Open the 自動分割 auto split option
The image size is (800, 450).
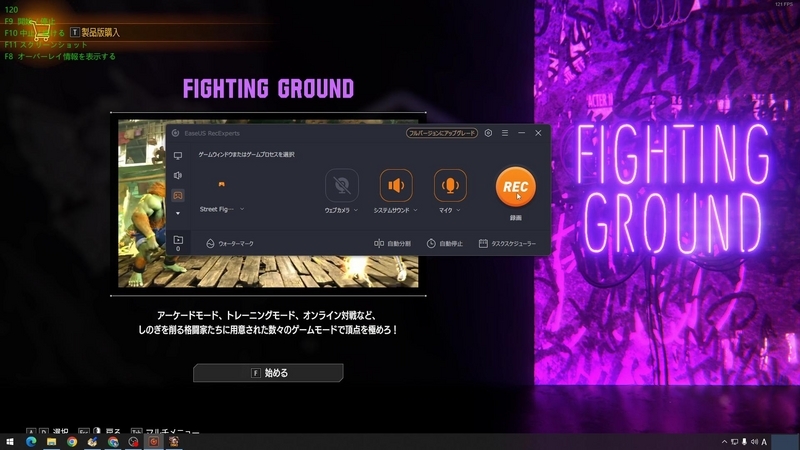pos(392,244)
